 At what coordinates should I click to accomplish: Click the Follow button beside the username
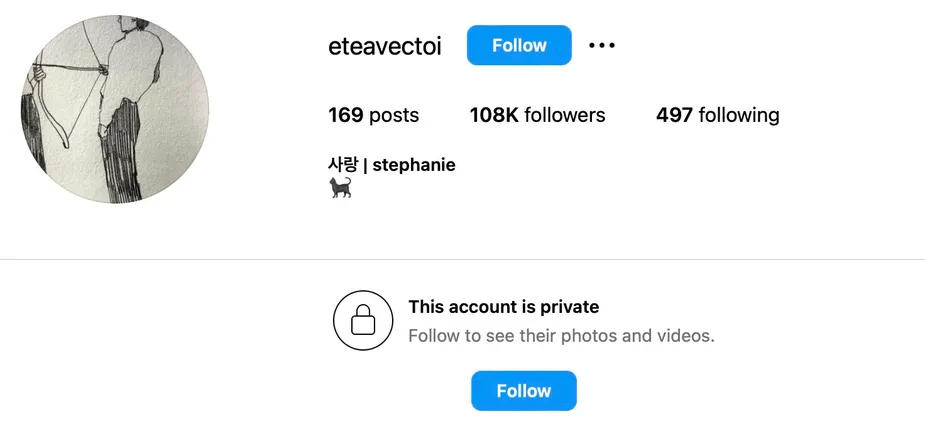tap(519, 45)
